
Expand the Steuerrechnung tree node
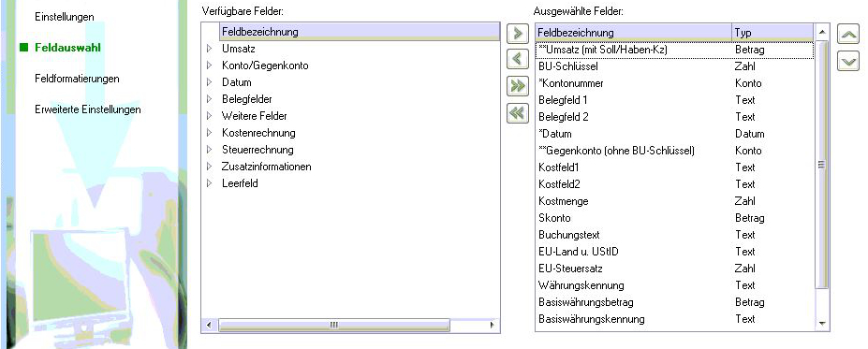tap(209, 150)
